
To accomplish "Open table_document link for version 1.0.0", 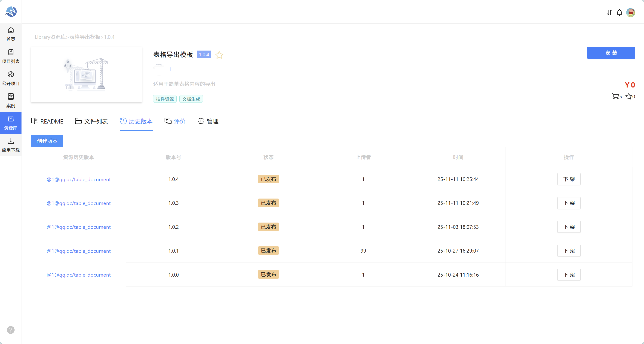I will pyautogui.click(x=79, y=275).
